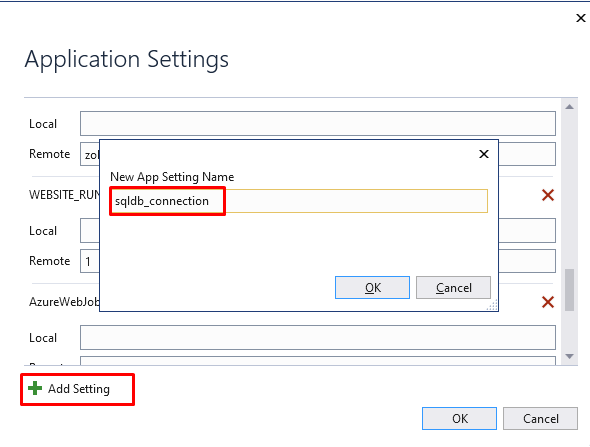Cancel the New App Setting Name dialog
The width and height of the screenshot is (590, 447).
point(453,287)
